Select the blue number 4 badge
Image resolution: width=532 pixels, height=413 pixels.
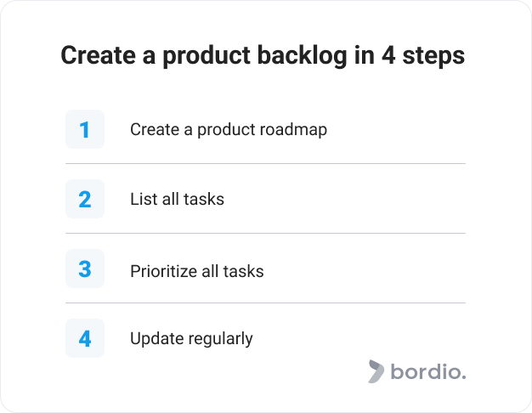[x=85, y=338]
